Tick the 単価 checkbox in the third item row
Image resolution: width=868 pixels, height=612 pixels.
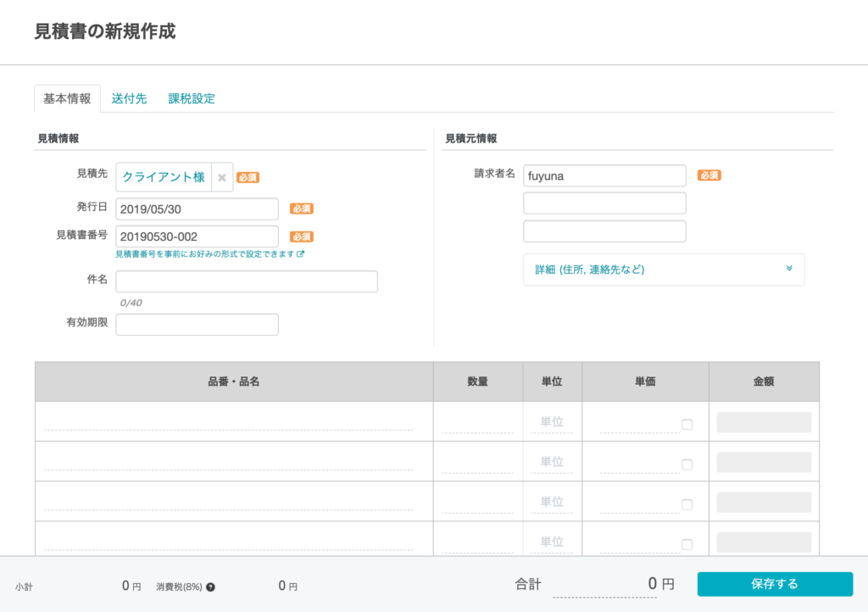click(x=687, y=504)
